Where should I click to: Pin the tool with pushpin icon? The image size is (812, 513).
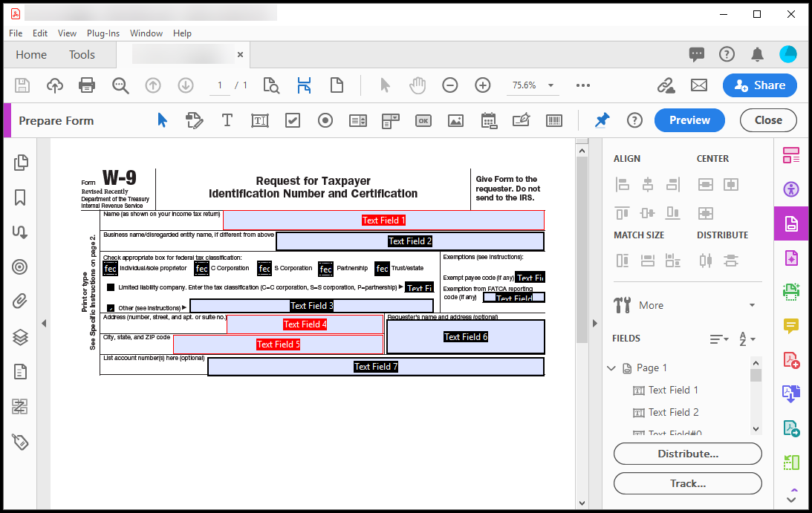(602, 120)
